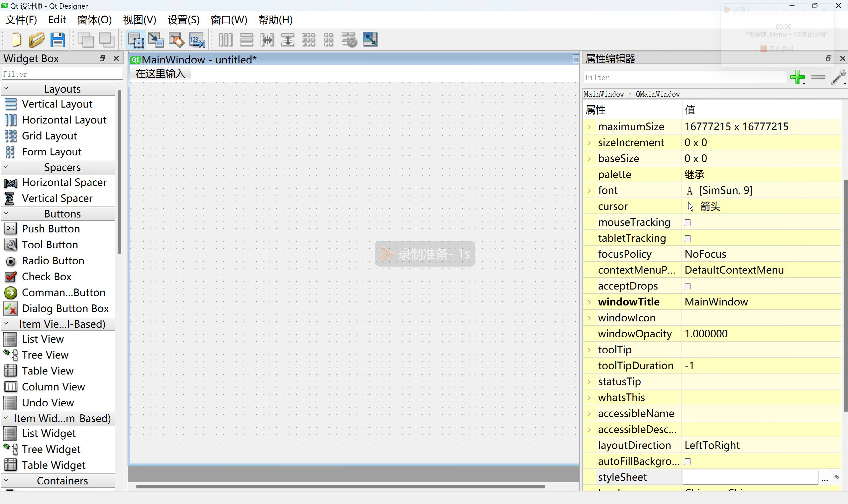The image size is (848, 504).
Task: Select Check Box widget in Widget Box
Action: [46, 277]
